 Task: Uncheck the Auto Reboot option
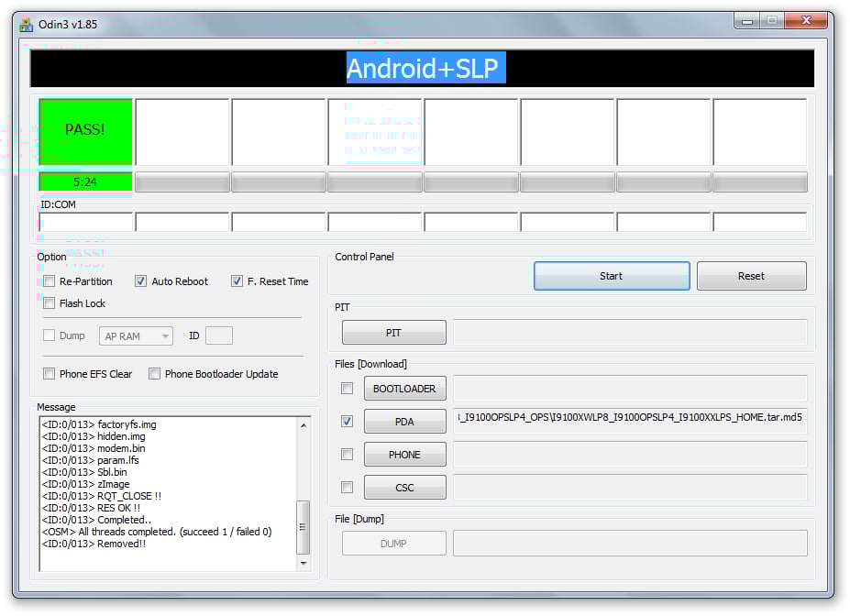tap(141, 281)
